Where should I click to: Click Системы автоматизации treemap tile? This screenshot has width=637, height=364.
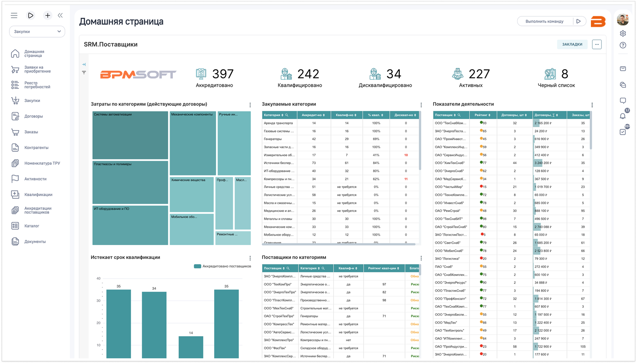pos(130,135)
